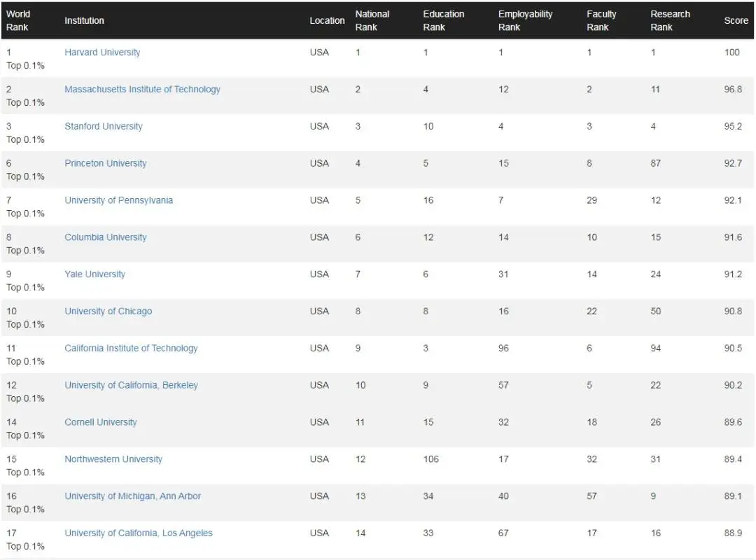Open the Northwestern University link

tap(113, 459)
